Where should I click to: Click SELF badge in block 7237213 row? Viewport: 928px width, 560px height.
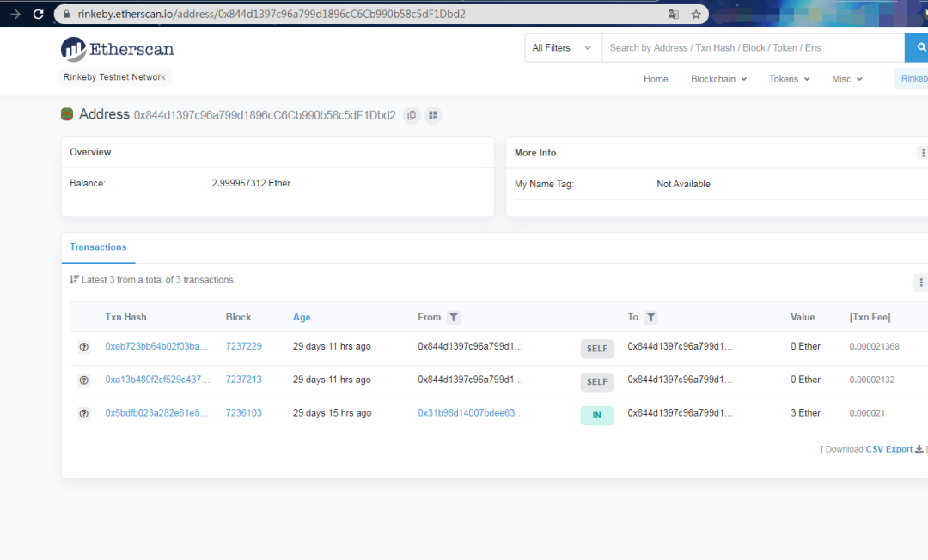tap(597, 382)
